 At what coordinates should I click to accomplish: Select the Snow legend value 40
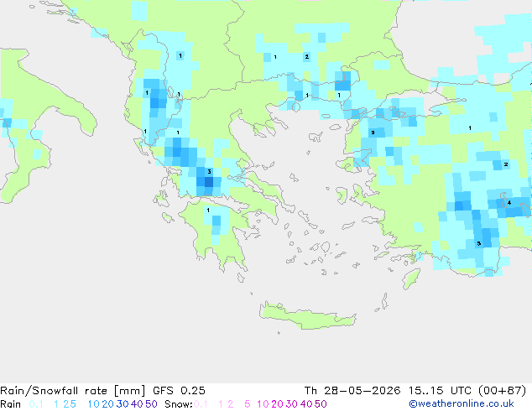pyautogui.click(x=306, y=404)
